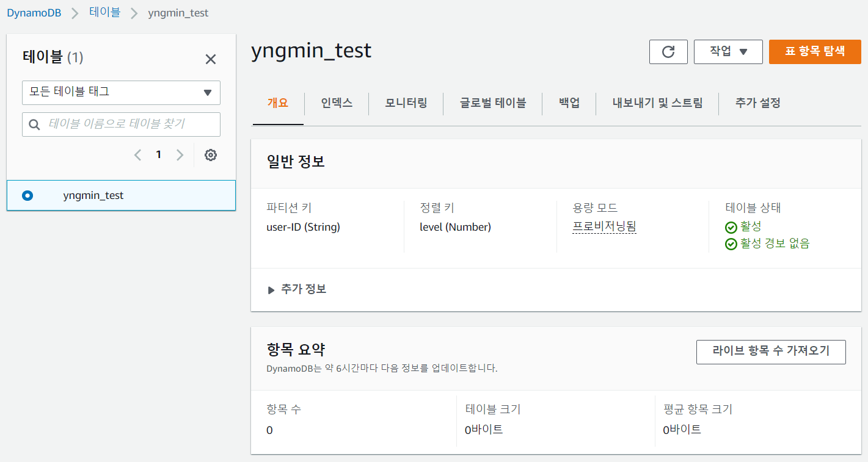Click the green check icon beside 활성
868x462 pixels.
pyautogui.click(x=731, y=227)
